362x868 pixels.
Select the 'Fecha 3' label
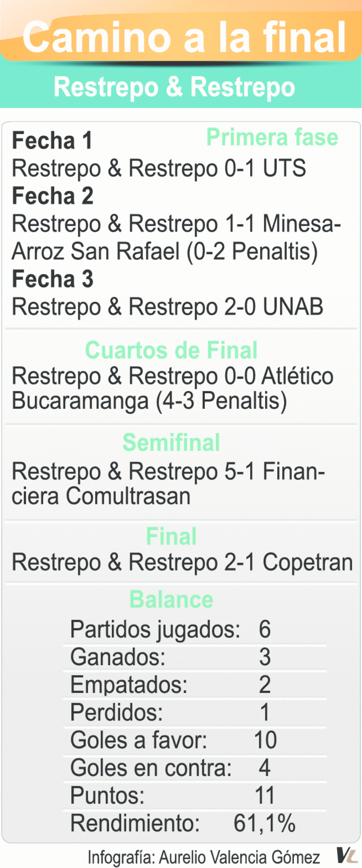coord(52,279)
